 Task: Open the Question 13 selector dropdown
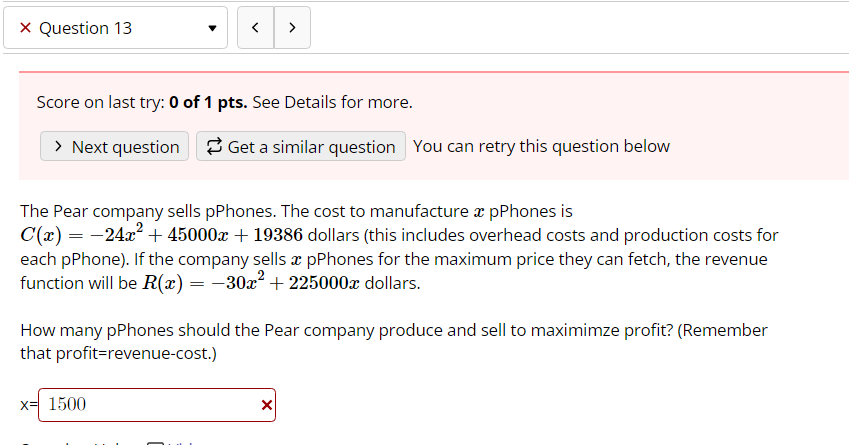click(115, 28)
